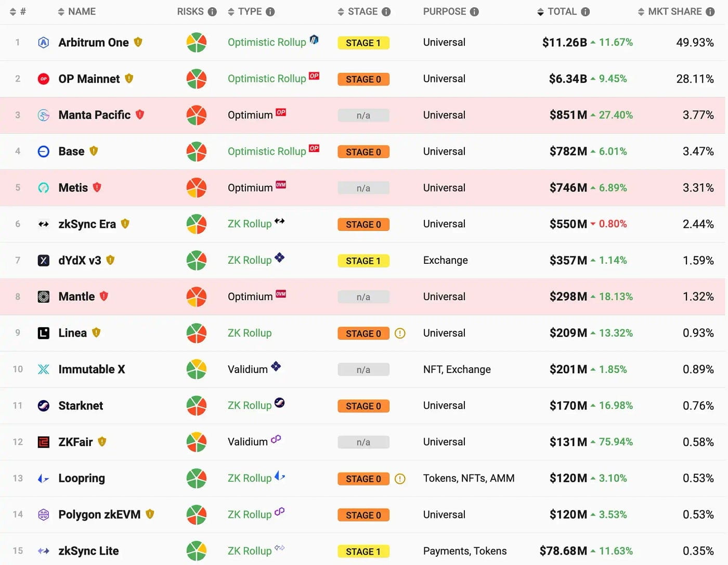Click the info icon next to PURPOSE
This screenshot has height=565, width=728.
click(x=474, y=12)
